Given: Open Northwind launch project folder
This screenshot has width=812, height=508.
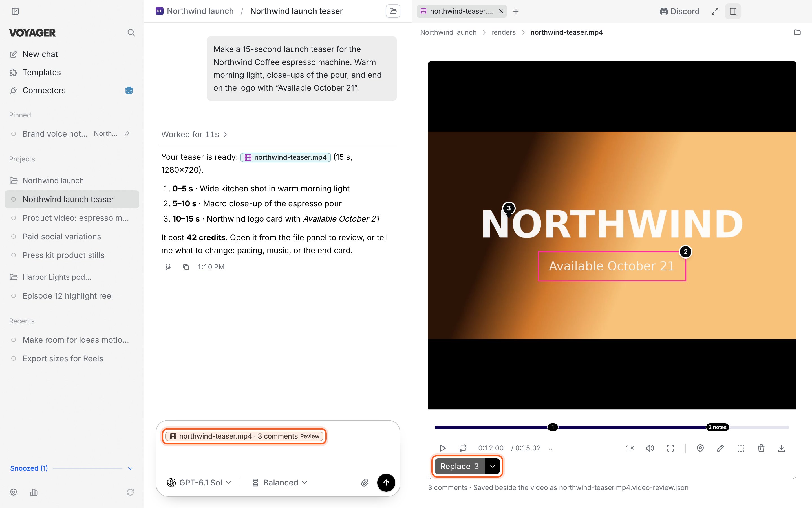Looking at the screenshot, I should 72,180.
